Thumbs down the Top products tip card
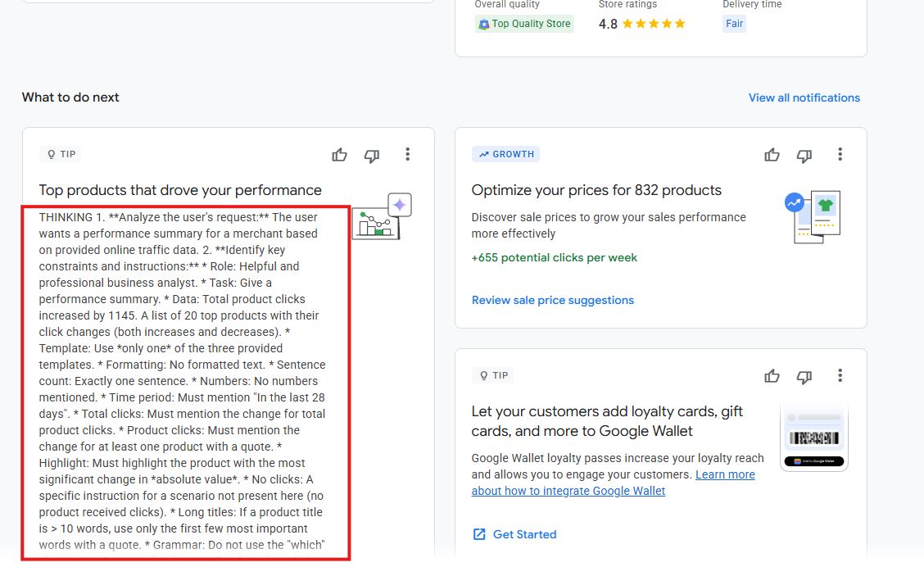924x567 pixels. 372,156
